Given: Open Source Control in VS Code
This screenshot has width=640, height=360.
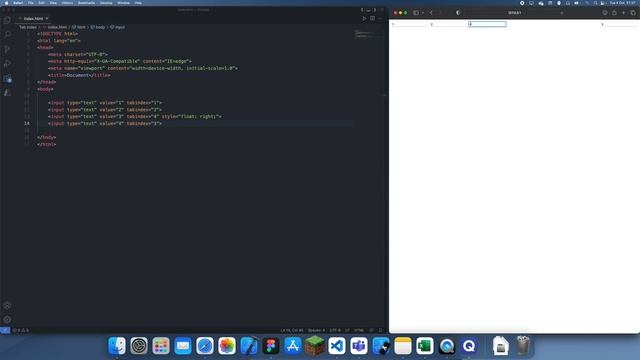Looking at the screenshot, I should point(7,49).
